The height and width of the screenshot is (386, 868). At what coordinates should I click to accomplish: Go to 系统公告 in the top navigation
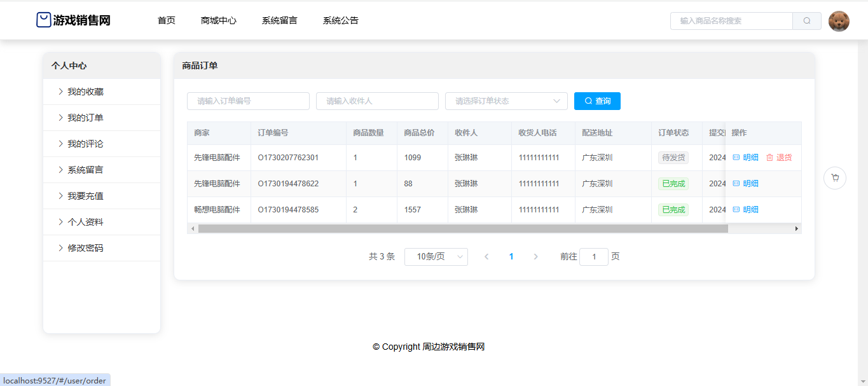click(340, 21)
